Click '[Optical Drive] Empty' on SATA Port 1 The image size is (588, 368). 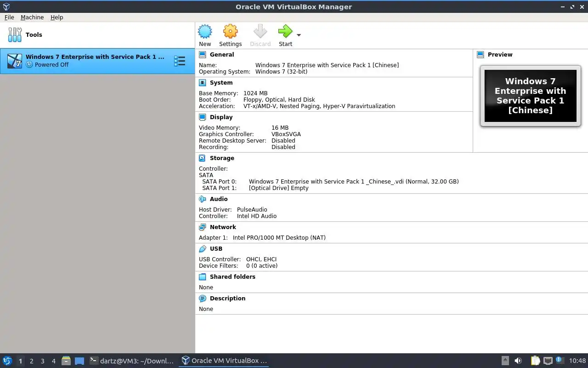tap(279, 188)
